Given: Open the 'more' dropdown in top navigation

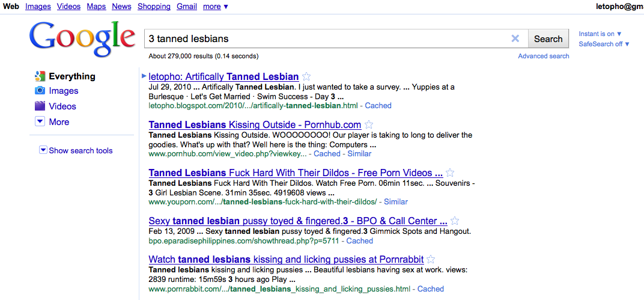Looking at the screenshot, I should (216, 7).
